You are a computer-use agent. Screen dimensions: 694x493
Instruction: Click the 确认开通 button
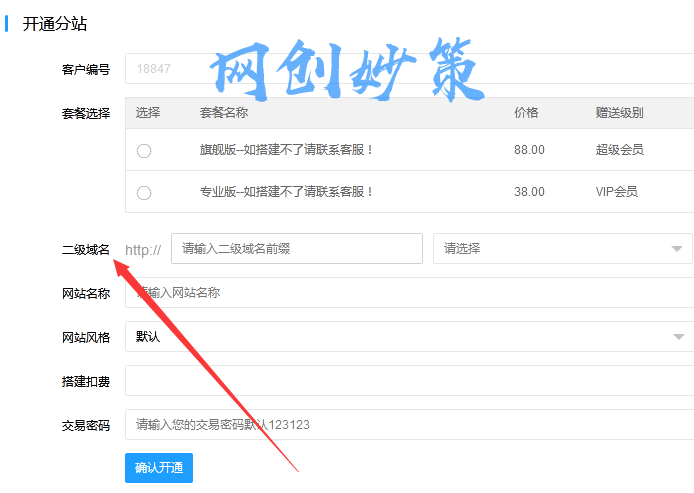158,467
